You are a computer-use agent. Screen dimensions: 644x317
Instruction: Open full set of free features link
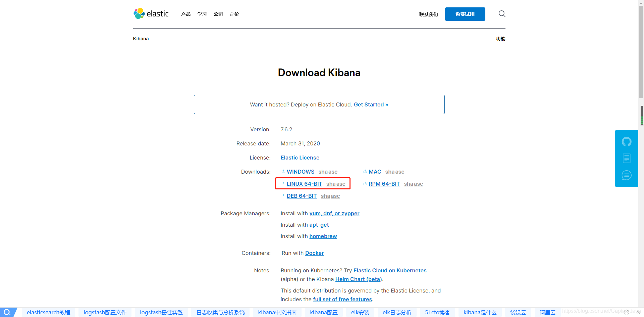342,299
